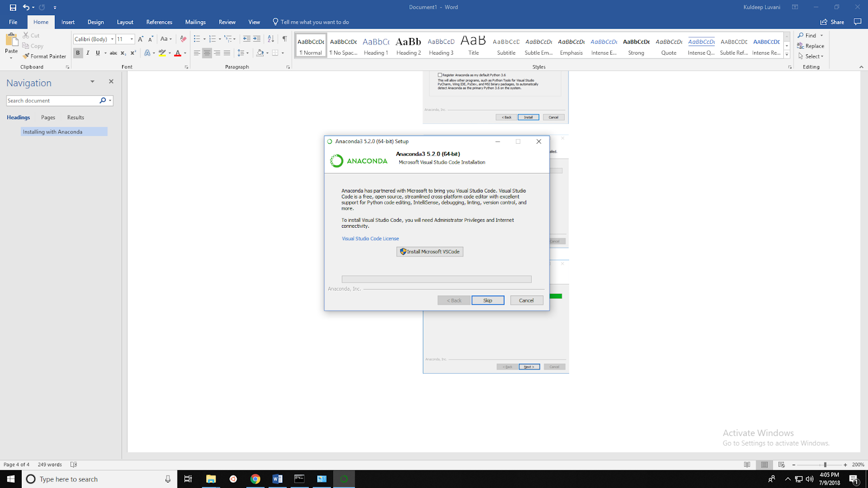Click the Replace tool

[x=810, y=46]
